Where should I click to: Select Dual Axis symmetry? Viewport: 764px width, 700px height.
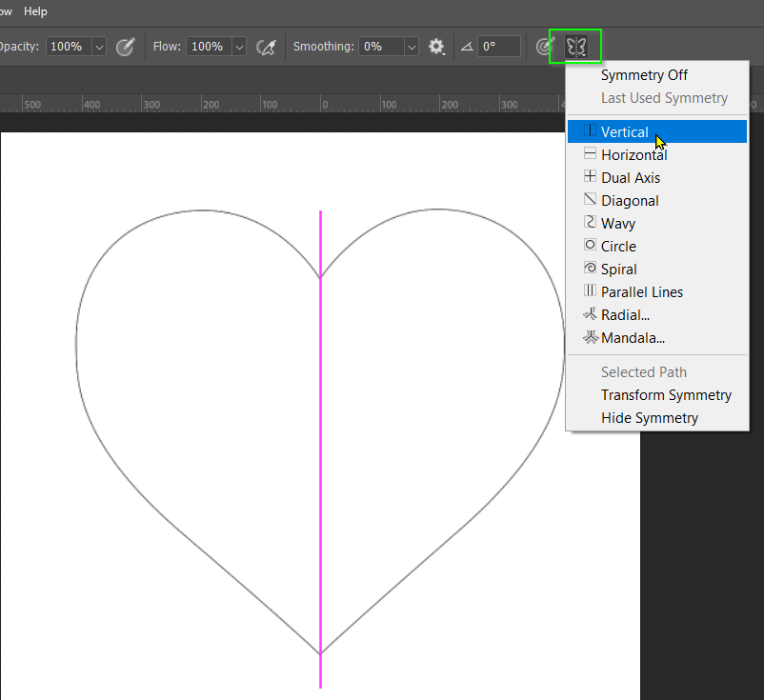coord(630,178)
